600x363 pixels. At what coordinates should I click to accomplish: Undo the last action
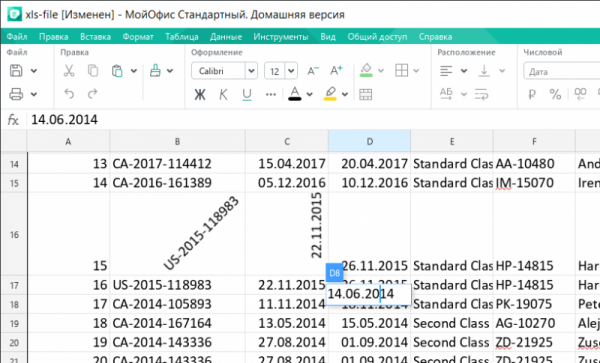69,94
